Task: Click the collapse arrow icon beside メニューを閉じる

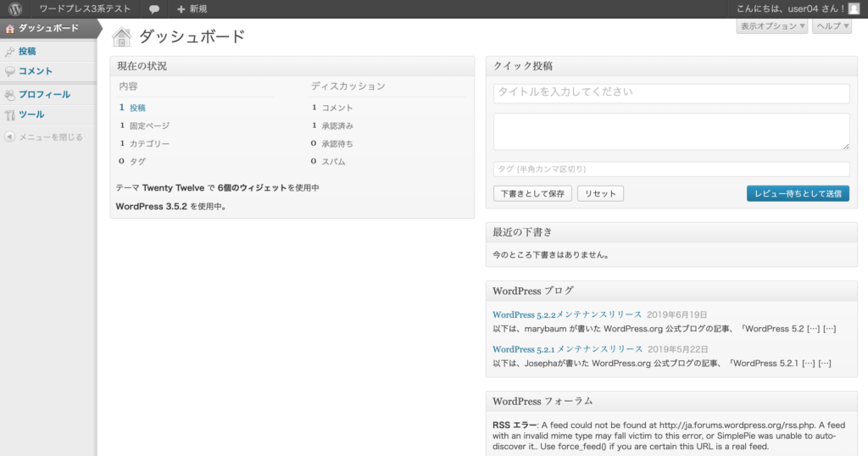Action: tap(9, 136)
